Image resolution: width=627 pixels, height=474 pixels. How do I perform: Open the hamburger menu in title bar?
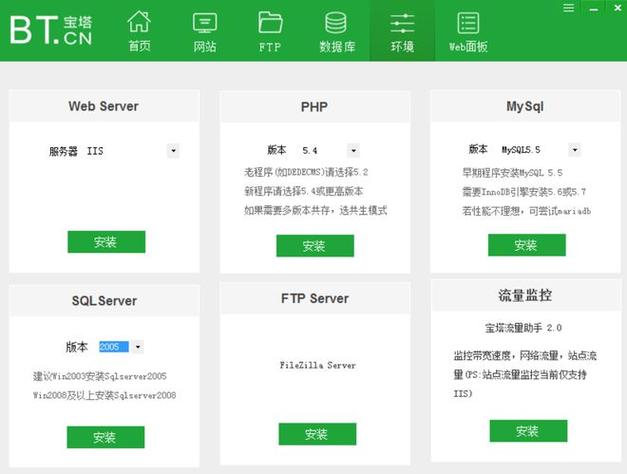pos(568,8)
